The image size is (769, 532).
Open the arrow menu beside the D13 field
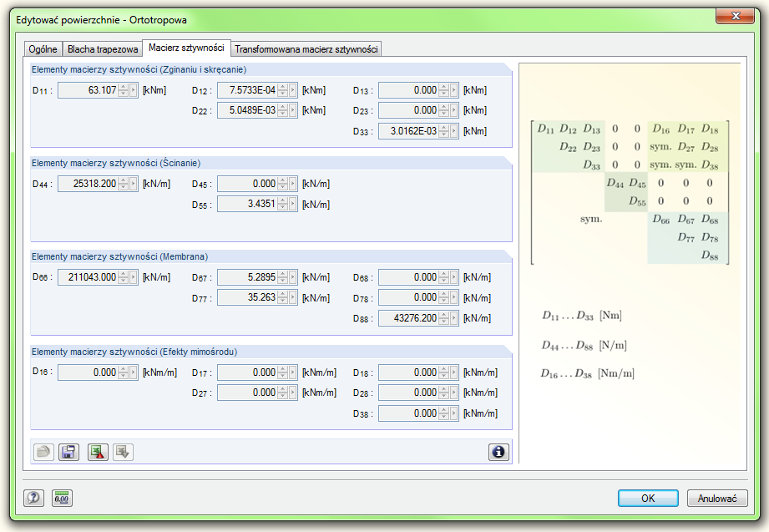454,90
